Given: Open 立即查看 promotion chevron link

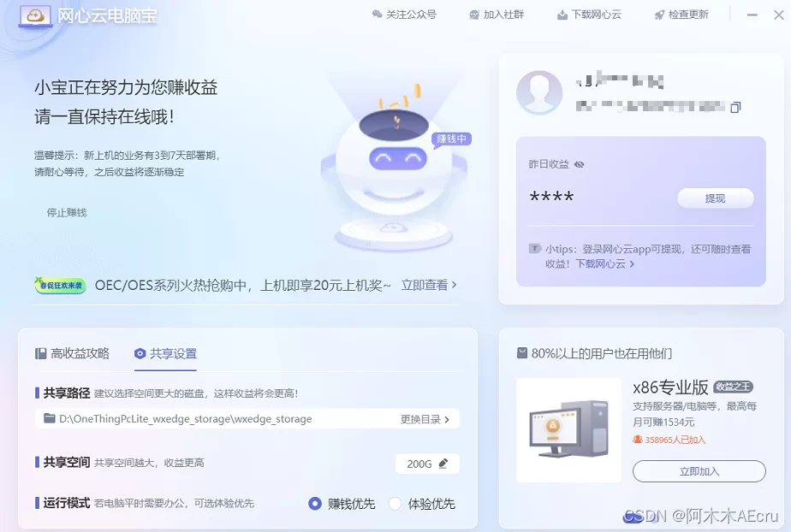Looking at the screenshot, I should click(x=429, y=285).
